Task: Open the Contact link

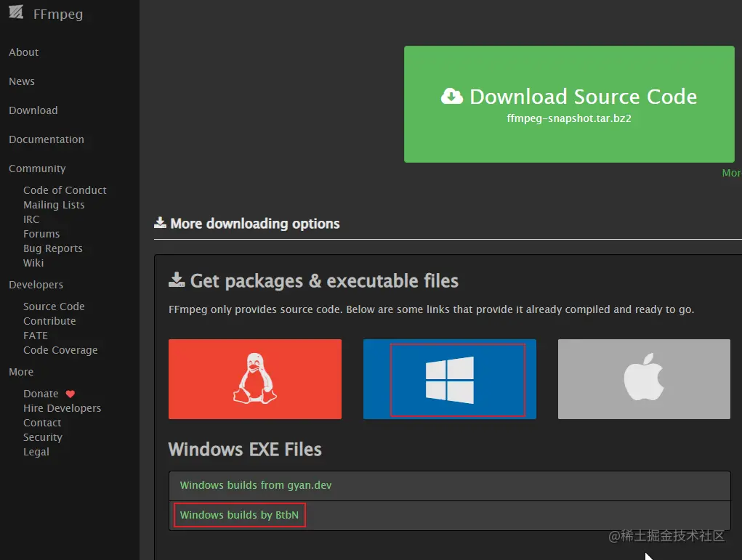Action: 42,423
